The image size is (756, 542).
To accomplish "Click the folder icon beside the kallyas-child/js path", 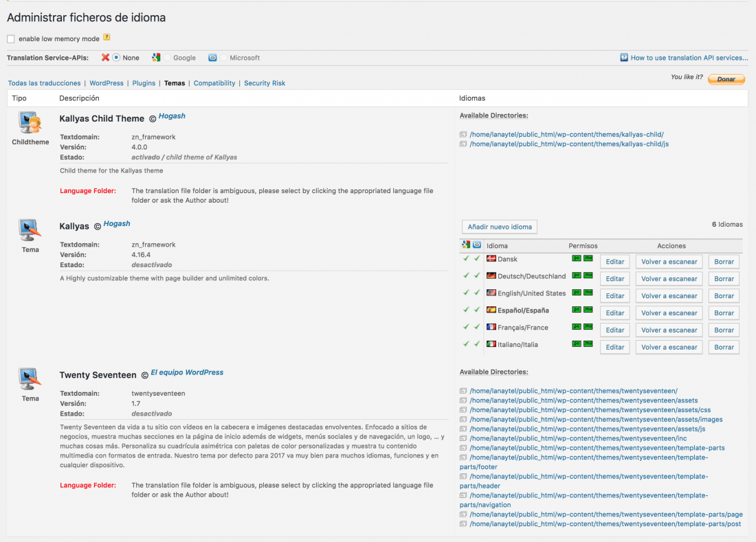I will [463, 144].
